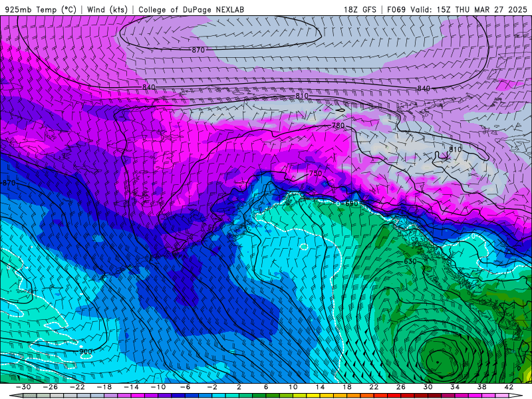The width and height of the screenshot is (532, 399).
Task: Click the 18 color scale label
Action: 346,387
